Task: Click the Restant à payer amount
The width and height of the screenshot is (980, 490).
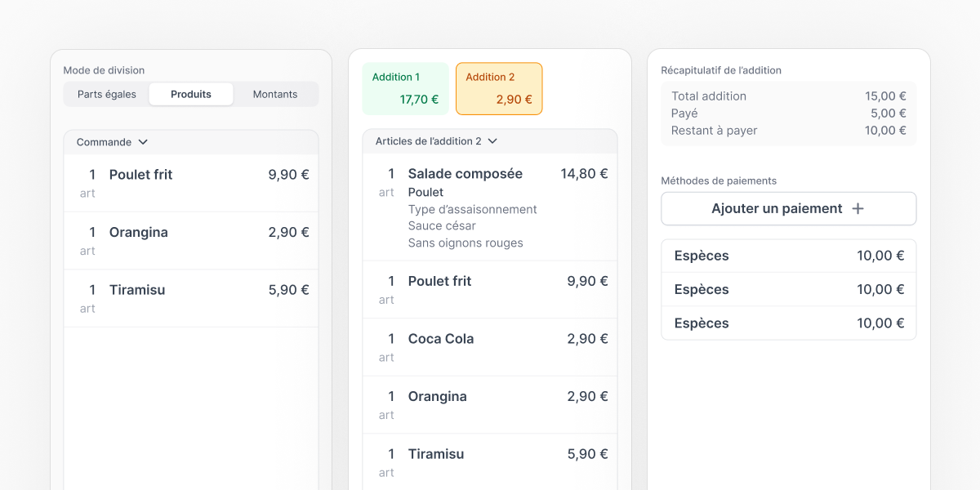Action: (887, 130)
